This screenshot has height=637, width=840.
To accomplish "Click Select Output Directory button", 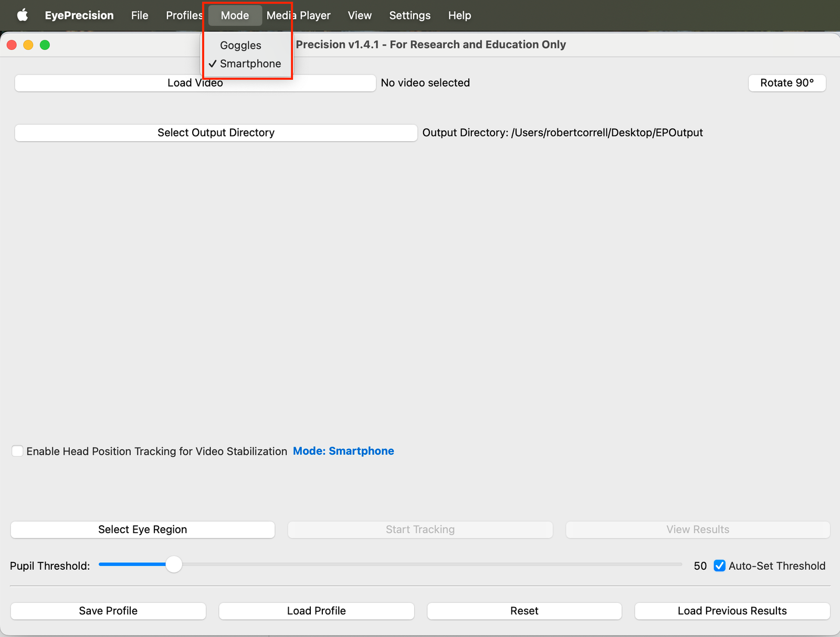I will click(216, 133).
